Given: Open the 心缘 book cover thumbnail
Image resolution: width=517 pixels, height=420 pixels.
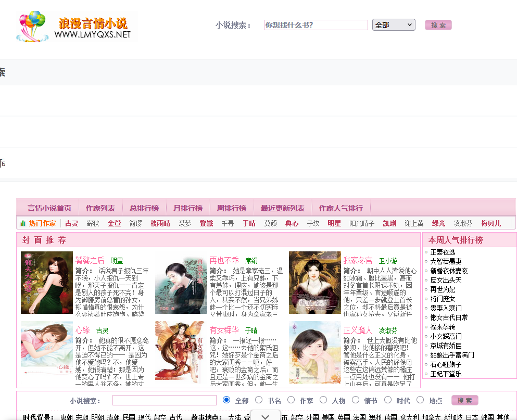Looking at the screenshot, I should point(46,352).
